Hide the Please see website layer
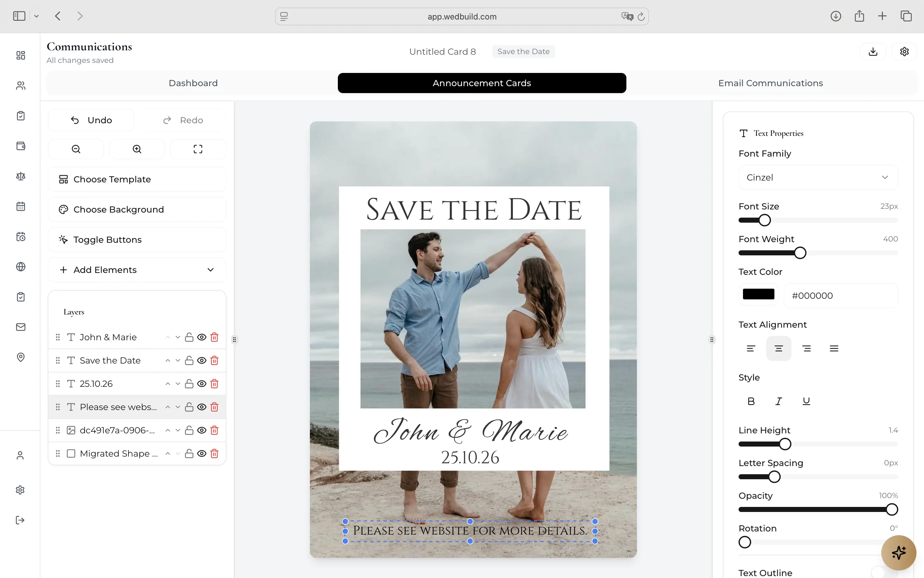The height and width of the screenshot is (578, 924). tap(202, 407)
